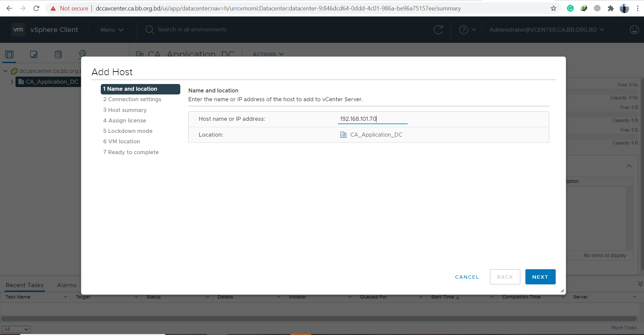Open the Administrator user dropdown
Screen dimensions: 644x335
tap(547, 30)
